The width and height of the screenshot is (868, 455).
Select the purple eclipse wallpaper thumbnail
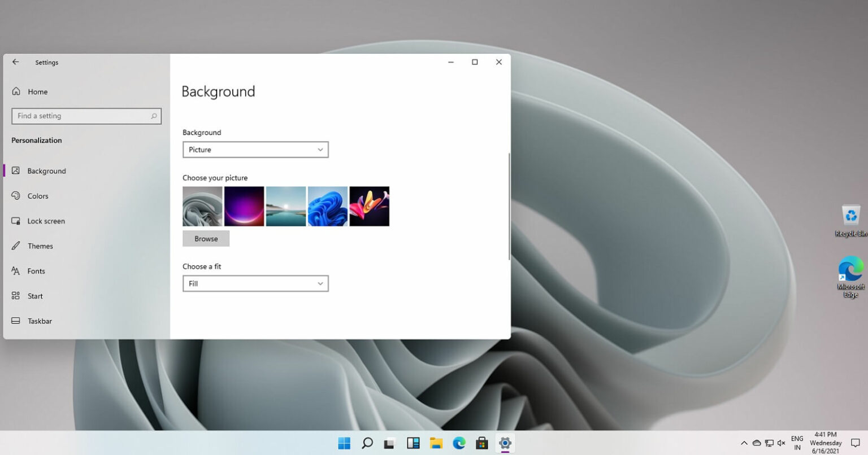(244, 206)
